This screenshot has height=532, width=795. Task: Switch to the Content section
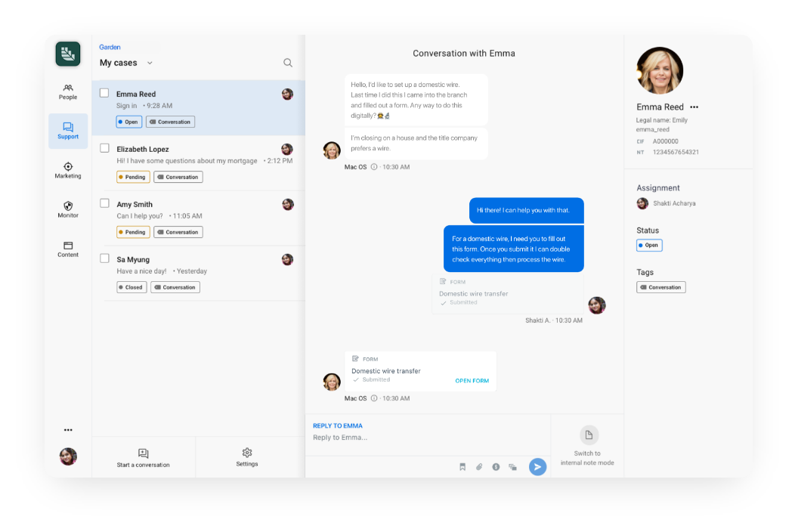(68, 249)
